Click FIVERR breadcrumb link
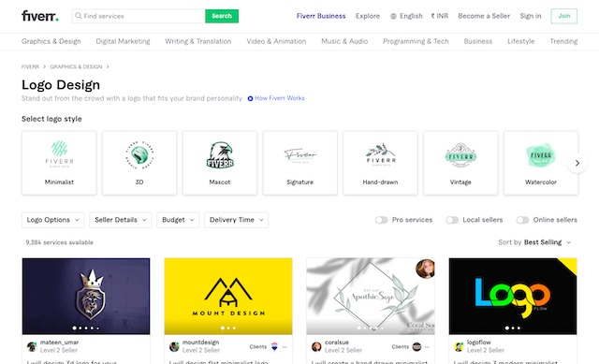Screen dimensions: 599x364 click(x=30, y=66)
